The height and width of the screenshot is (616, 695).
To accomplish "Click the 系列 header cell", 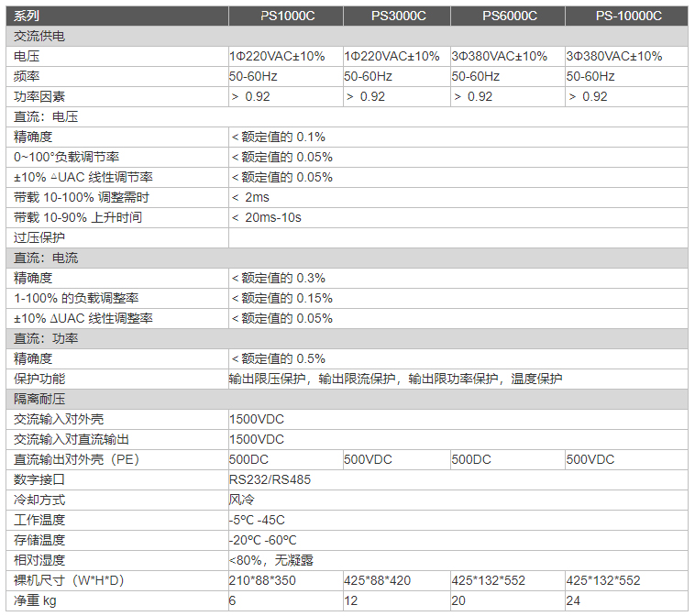I will pyautogui.click(x=28, y=16).
